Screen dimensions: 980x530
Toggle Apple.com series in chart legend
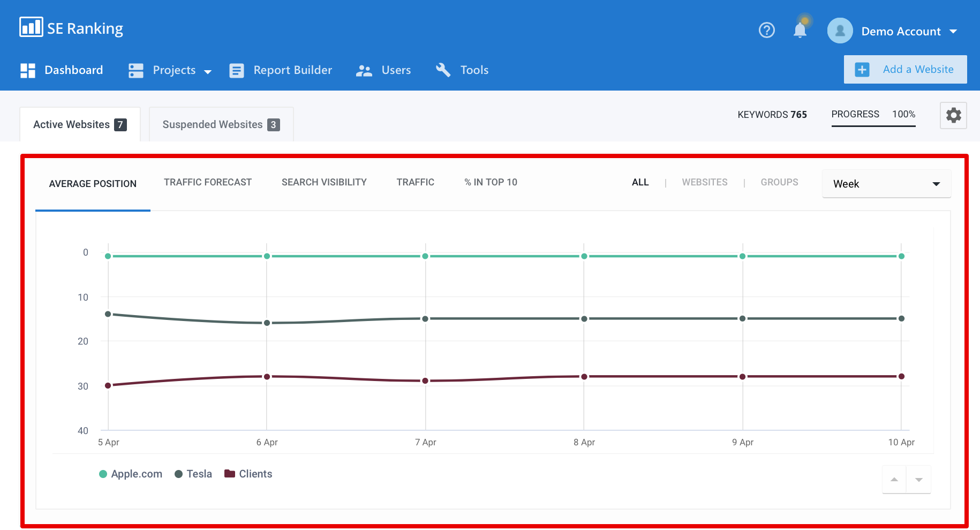[131, 474]
